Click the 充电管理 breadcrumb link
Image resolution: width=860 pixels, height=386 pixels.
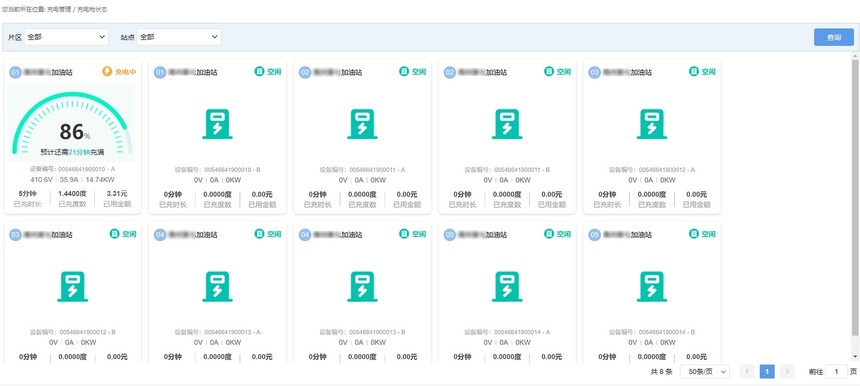59,10
